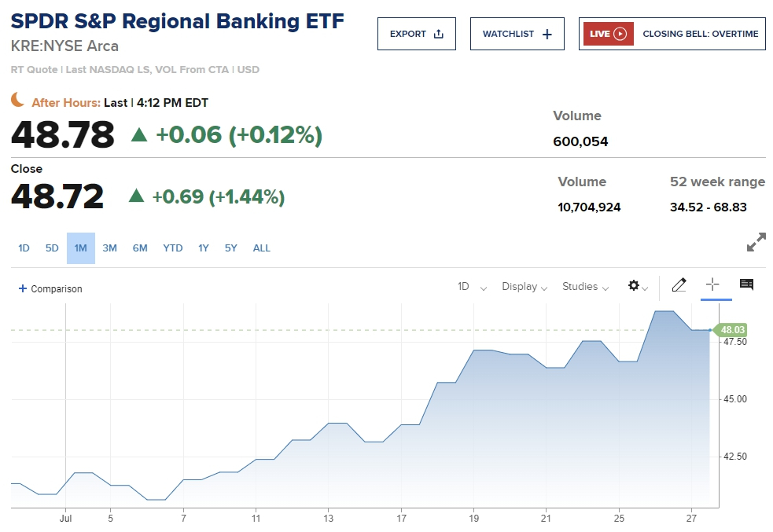Click the Closing Bell: Overtime link
This screenshot has width=773, height=532.
tap(700, 34)
